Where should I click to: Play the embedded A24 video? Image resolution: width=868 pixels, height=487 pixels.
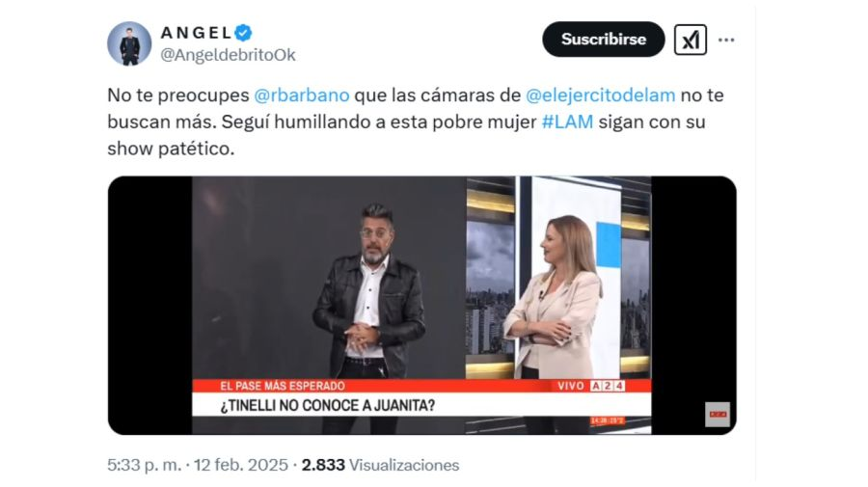point(421,306)
